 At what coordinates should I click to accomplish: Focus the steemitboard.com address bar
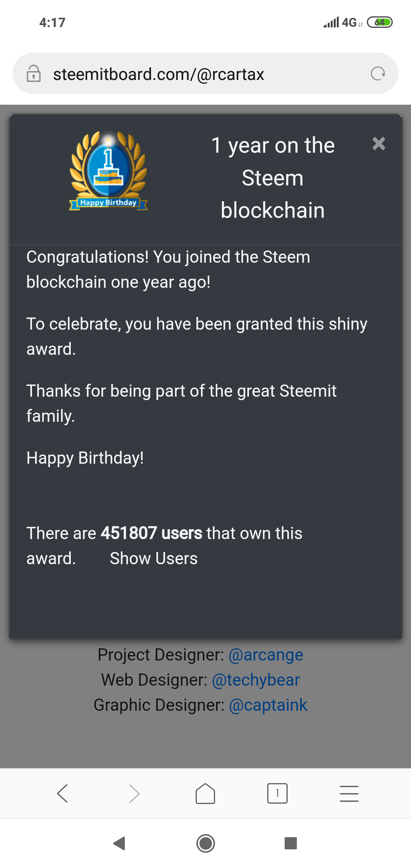(x=198, y=74)
